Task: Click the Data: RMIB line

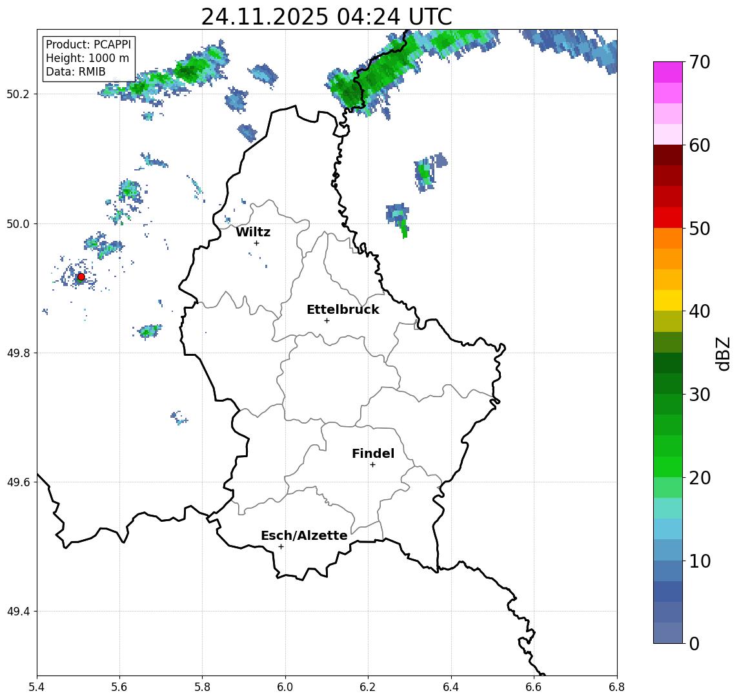Action: click(76, 72)
